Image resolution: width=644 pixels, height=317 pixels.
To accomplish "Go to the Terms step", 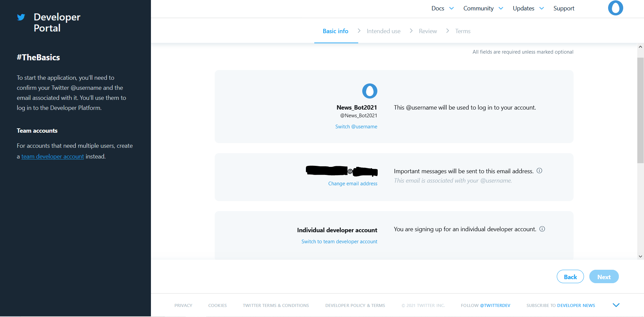I will pos(463,31).
